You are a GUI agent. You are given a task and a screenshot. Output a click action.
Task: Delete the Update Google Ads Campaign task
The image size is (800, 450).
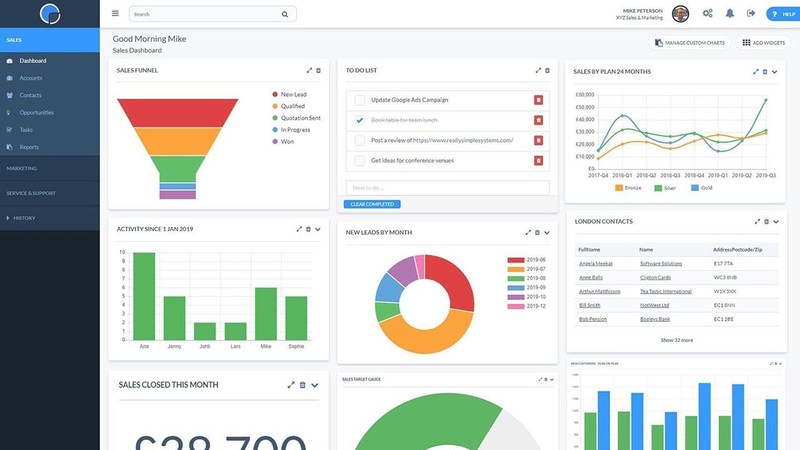[x=538, y=100]
